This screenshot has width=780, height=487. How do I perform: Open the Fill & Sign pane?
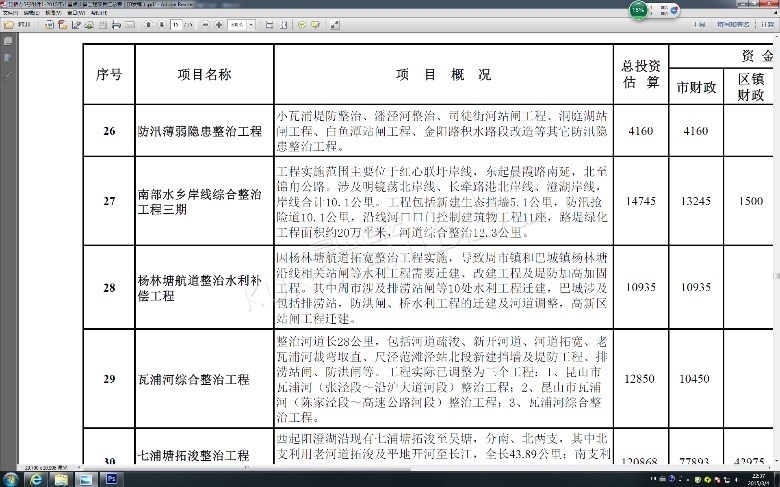point(733,24)
